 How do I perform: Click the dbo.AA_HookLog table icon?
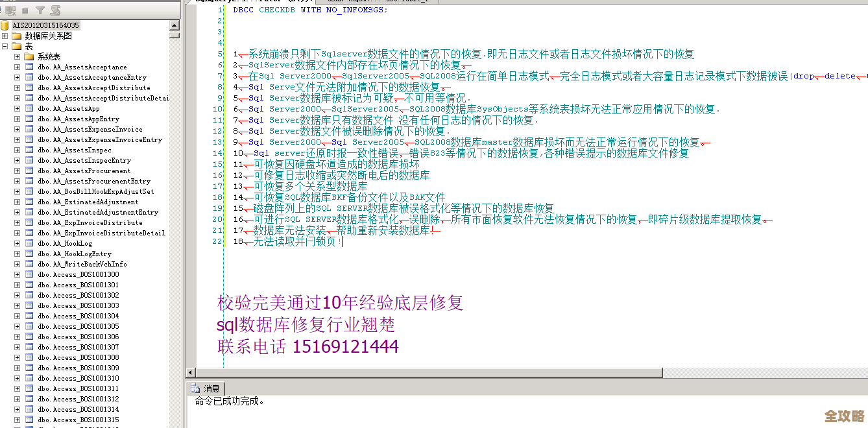[x=29, y=244]
